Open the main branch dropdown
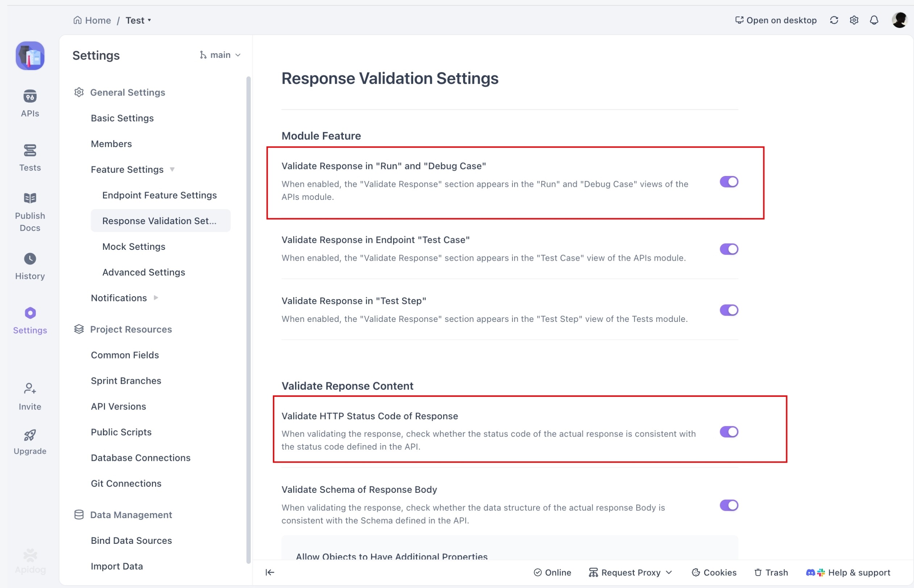Image resolution: width=914 pixels, height=588 pixels. pos(220,55)
